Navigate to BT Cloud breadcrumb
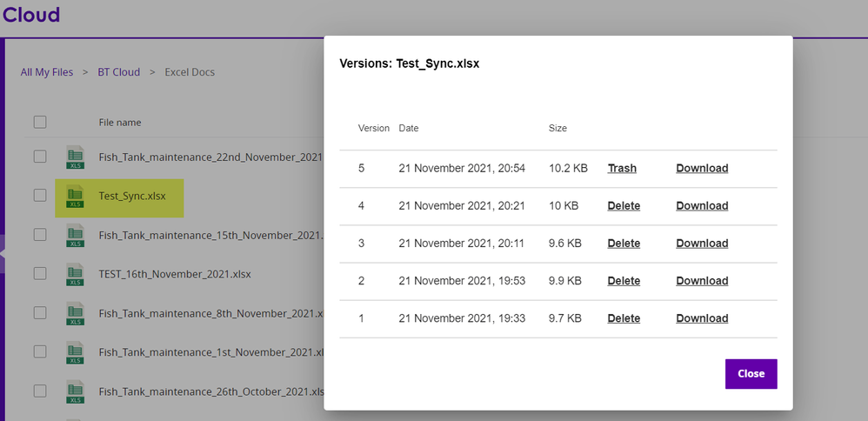The height and width of the screenshot is (421, 868). tap(118, 72)
